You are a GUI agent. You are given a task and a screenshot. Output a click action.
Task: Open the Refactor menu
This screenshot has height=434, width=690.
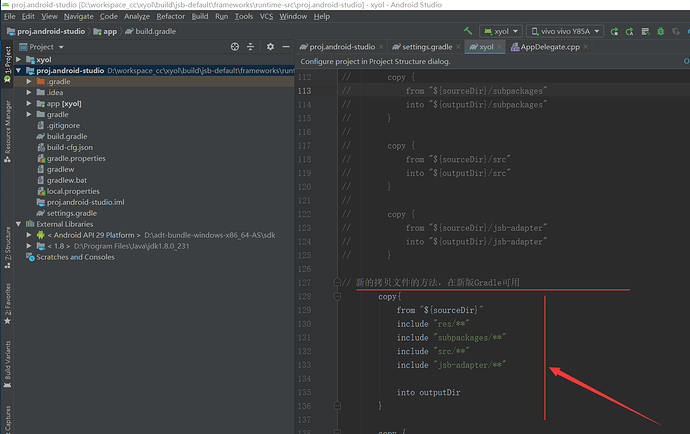tap(169, 17)
